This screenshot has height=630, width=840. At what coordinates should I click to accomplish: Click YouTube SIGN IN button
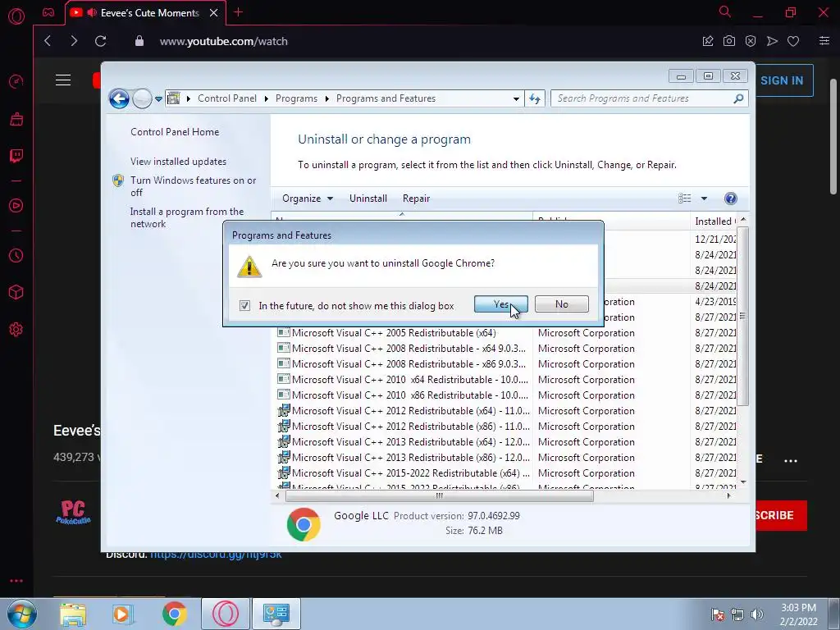tap(782, 80)
